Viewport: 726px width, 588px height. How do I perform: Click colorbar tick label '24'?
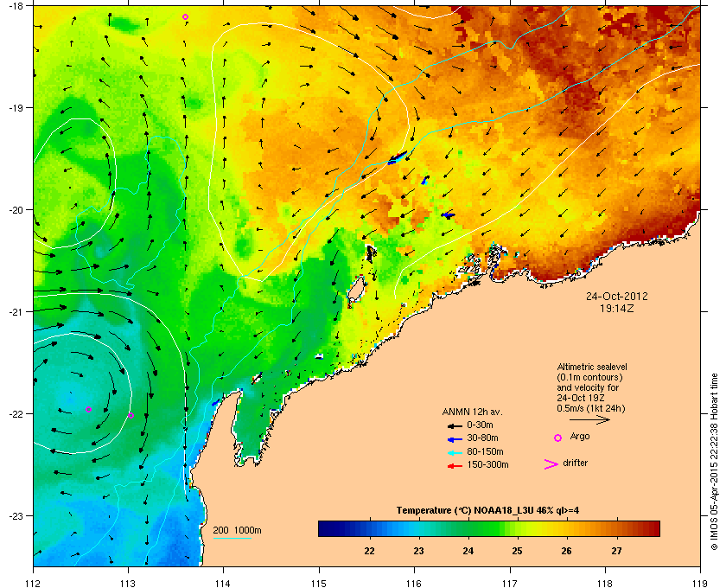(x=468, y=551)
